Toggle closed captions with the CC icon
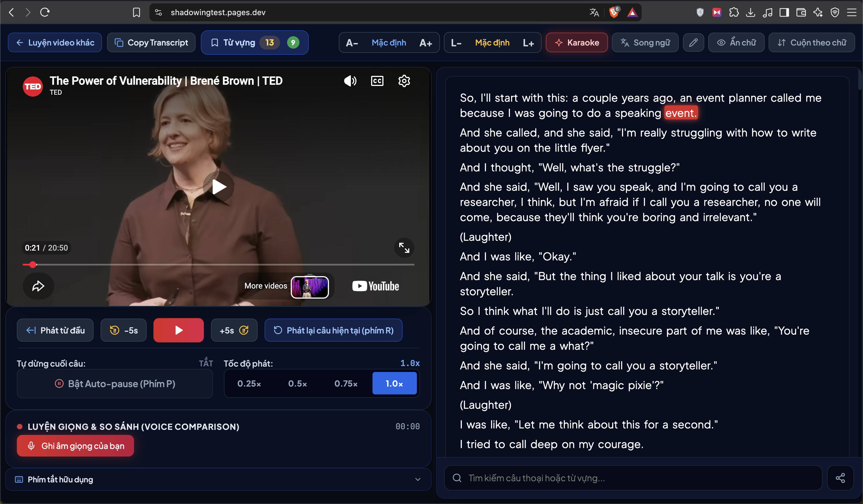This screenshot has width=863, height=504. pyautogui.click(x=377, y=81)
